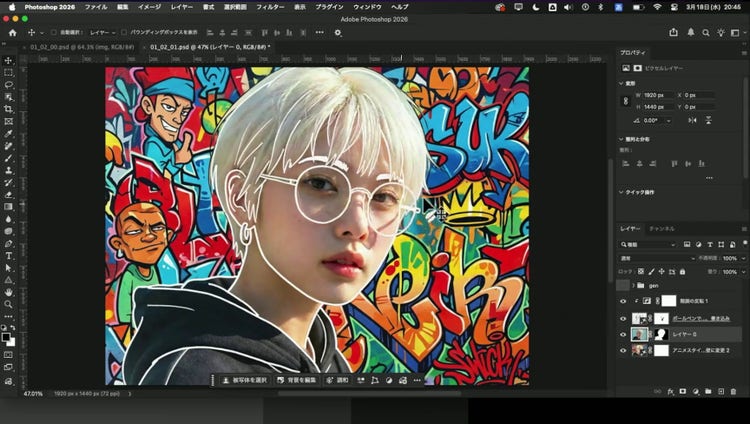Collapse the クイック操作 section

click(x=620, y=191)
